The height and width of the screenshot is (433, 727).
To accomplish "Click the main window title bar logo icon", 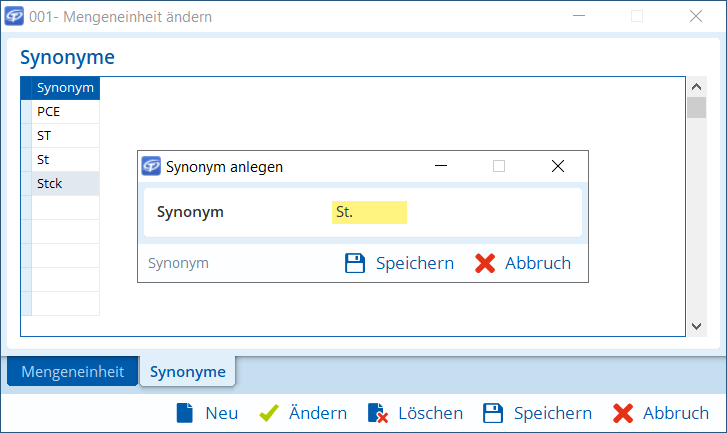I will [15, 17].
